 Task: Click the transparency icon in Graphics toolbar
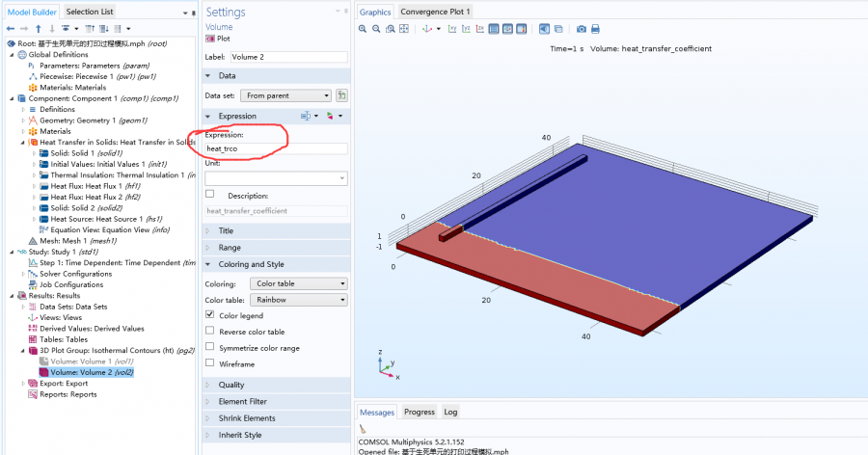click(x=558, y=29)
